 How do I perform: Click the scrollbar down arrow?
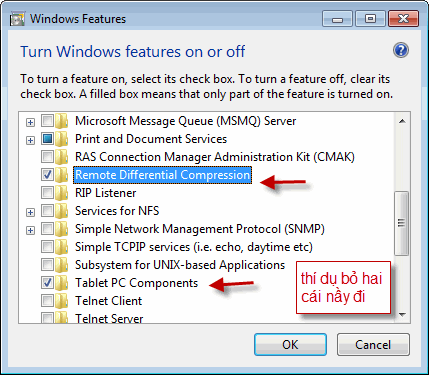tap(402, 315)
